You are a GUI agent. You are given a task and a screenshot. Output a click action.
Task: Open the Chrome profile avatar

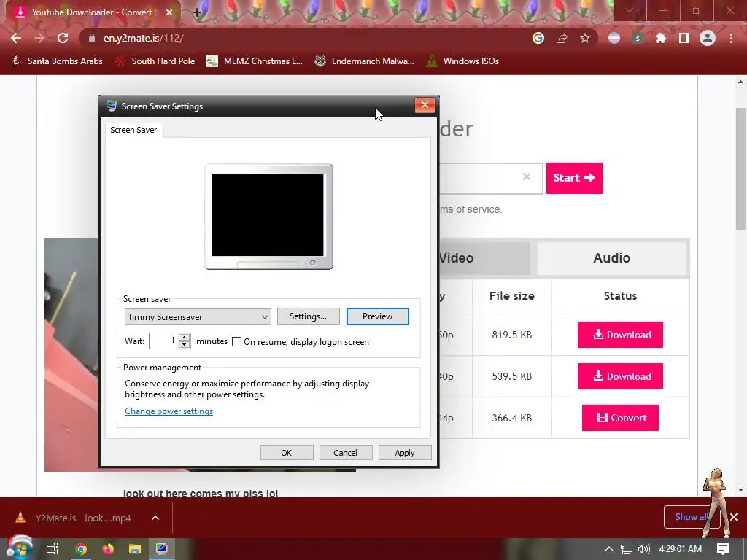[x=708, y=38]
